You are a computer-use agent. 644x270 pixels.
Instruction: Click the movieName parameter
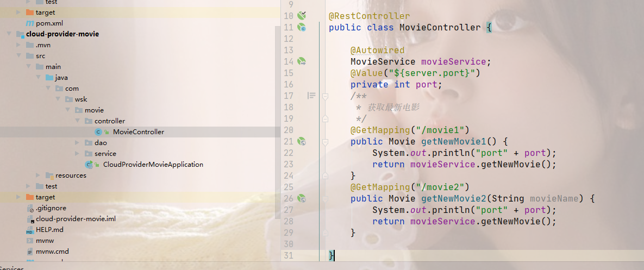coord(554,199)
